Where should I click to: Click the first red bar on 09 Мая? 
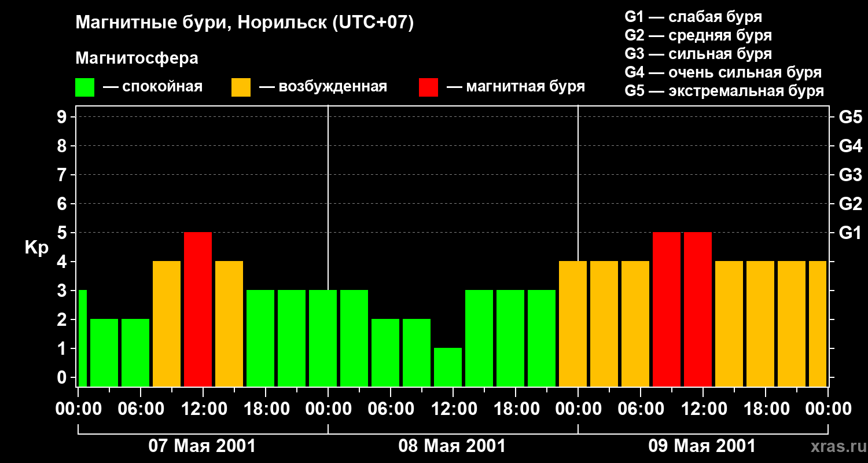coord(667,309)
